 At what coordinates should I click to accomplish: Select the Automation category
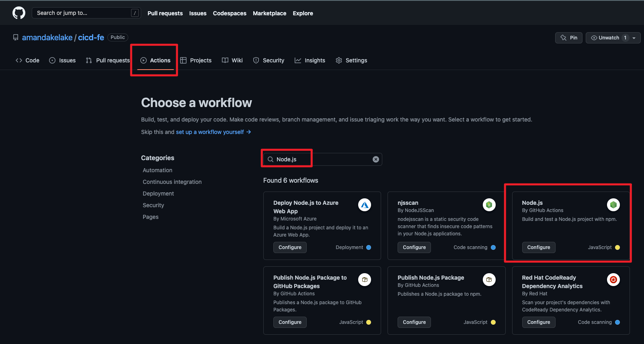pos(158,170)
